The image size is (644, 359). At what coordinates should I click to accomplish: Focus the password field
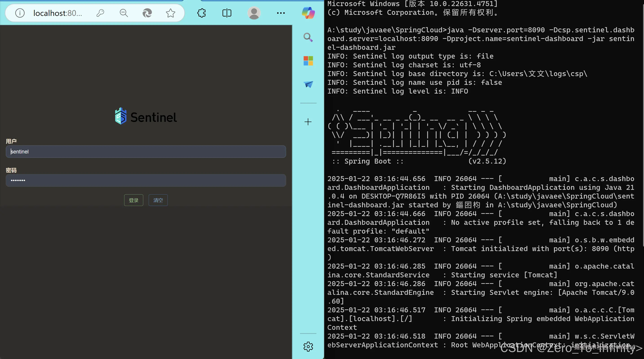pyautogui.click(x=146, y=180)
